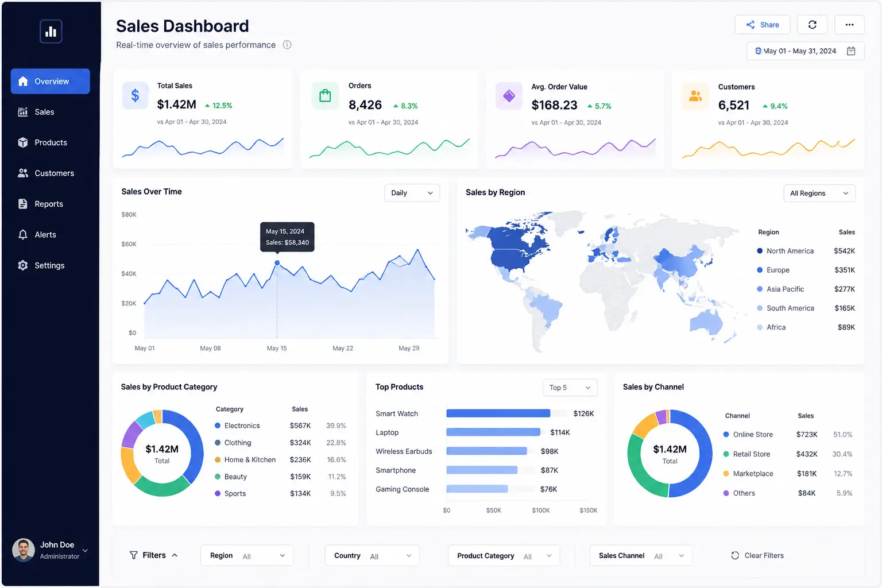The height and width of the screenshot is (588, 882).
Task: Click the share icon in Share button
Action: coord(751,25)
